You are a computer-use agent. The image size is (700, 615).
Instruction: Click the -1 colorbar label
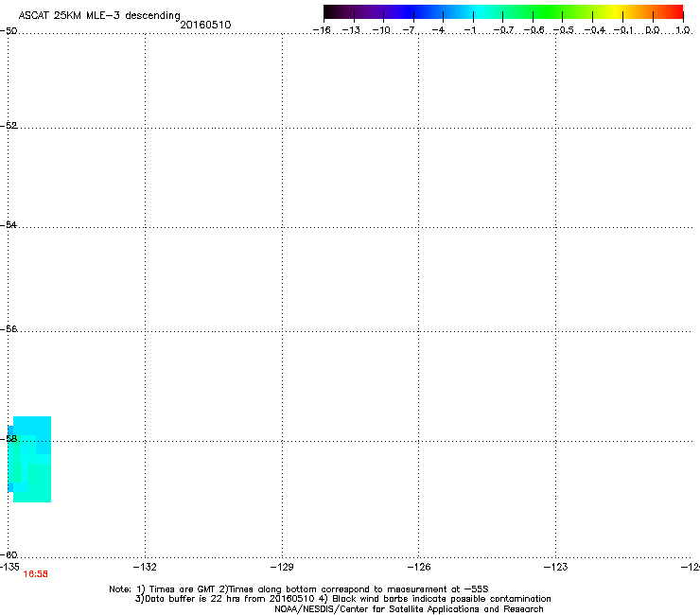click(x=469, y=30)
